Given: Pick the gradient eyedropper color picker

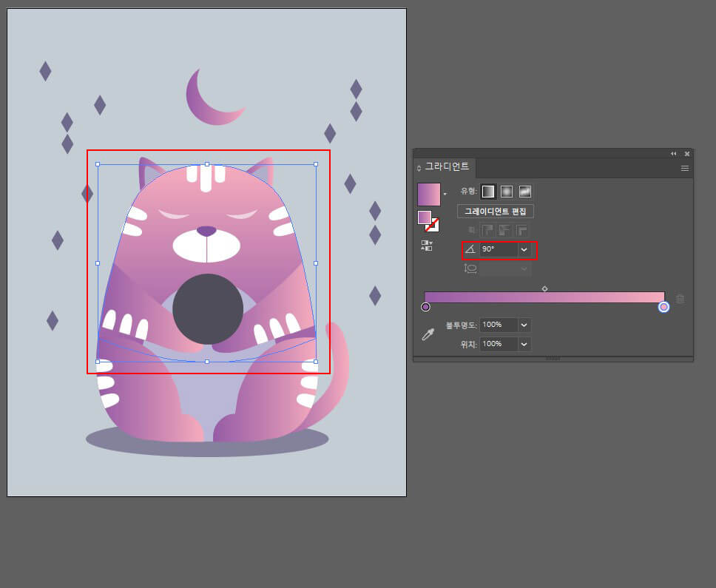Looking at the screenshot, I should 428,334.
